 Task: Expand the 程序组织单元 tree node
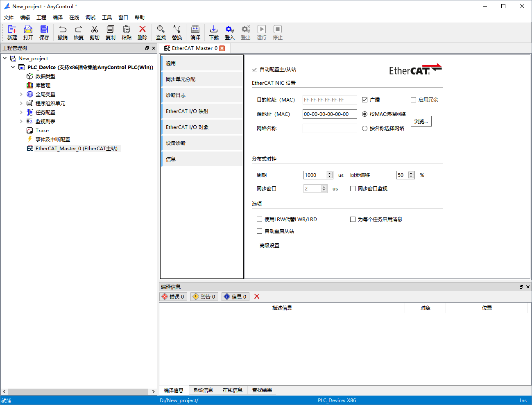21,104
